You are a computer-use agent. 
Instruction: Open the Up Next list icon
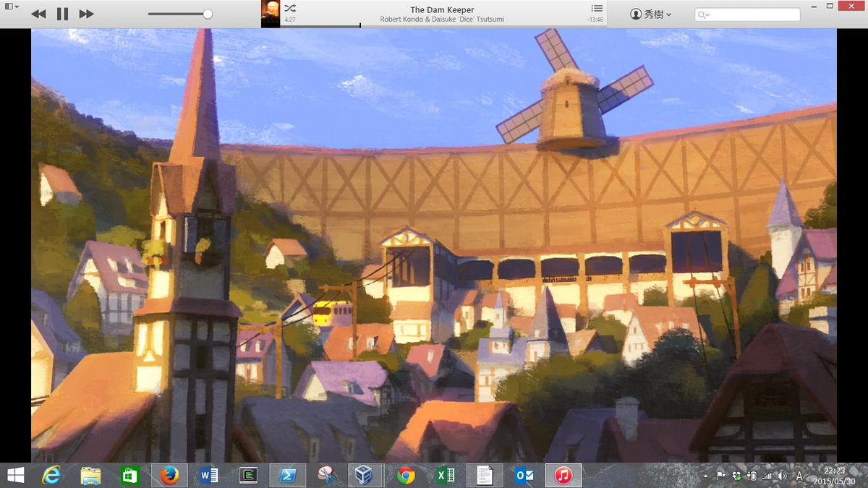[596, 8]
